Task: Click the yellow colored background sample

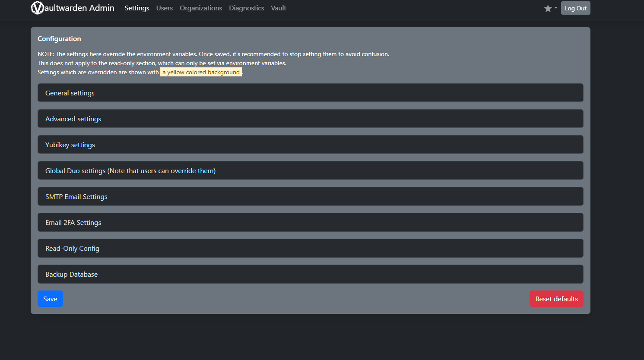Action: [201, 72]
